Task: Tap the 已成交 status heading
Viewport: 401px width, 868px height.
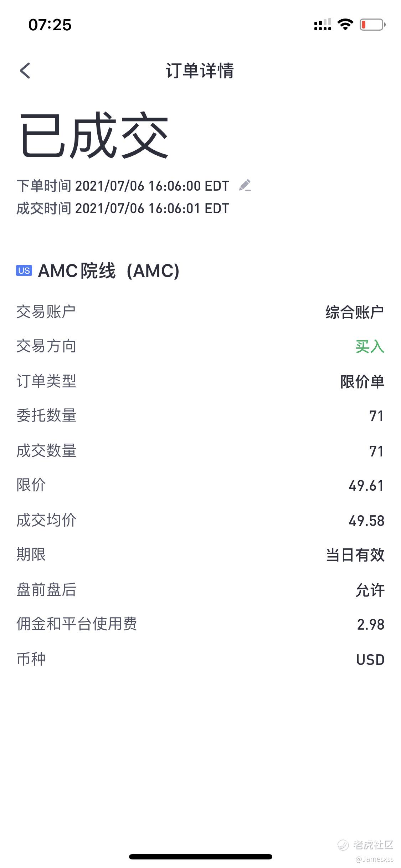Action: pyautogui.click(x=94, y=135)
